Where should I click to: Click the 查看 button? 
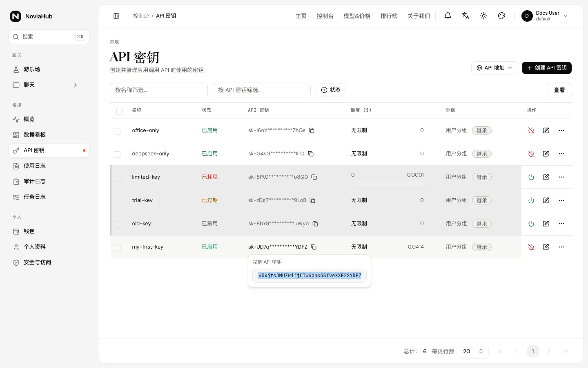click(559, 90)
